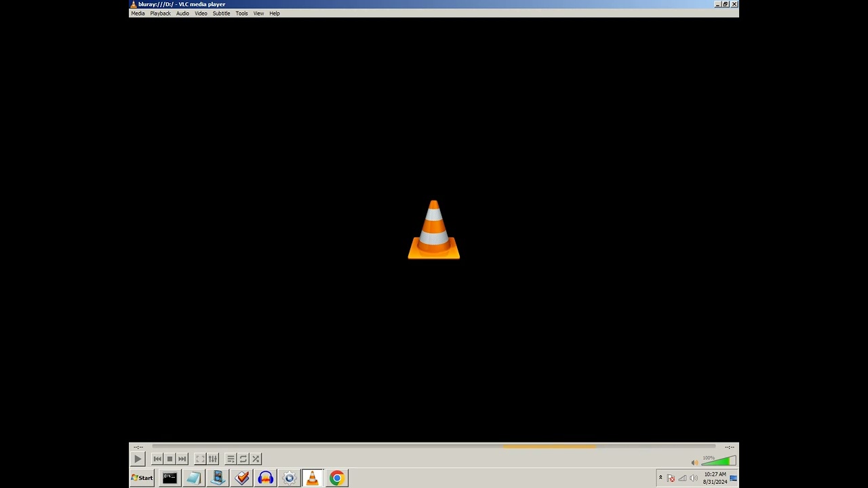Click the Play button in VLC
Image resolution: width=868 pixels, height=488 pixels.
(138, 459)
